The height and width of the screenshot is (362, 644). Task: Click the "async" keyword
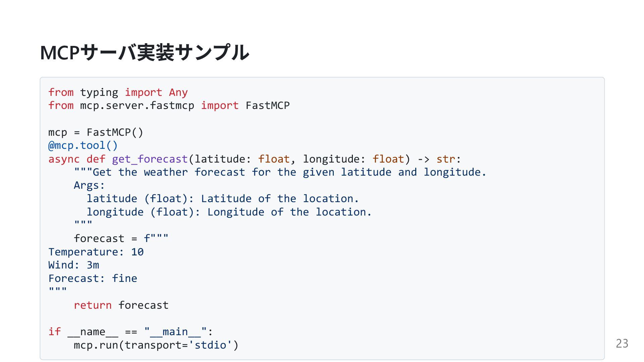[x=64, y=159]
